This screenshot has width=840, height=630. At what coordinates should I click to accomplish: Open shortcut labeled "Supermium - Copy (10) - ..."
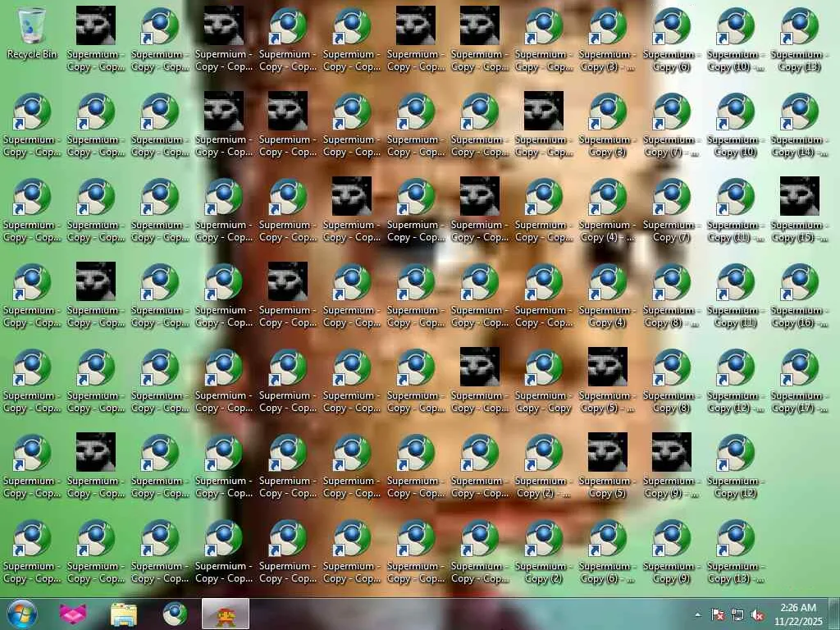[735, 39]
